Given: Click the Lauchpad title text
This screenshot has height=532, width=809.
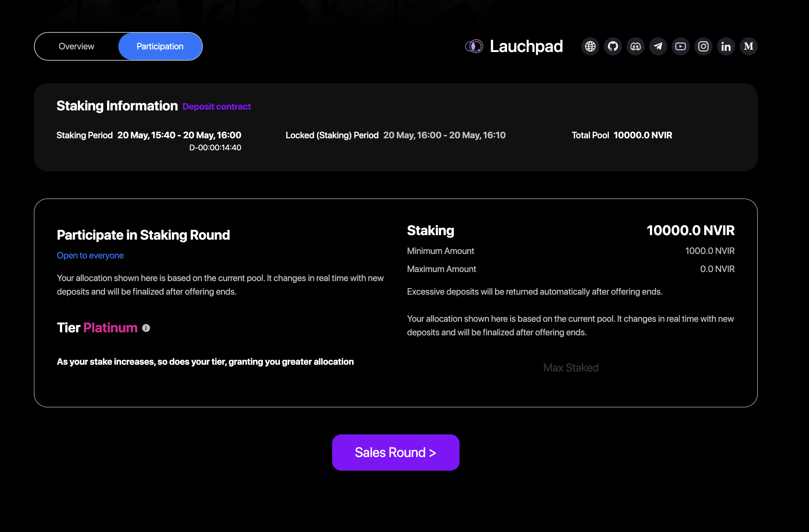Looking at the screenshot, I should pos(526,46).
